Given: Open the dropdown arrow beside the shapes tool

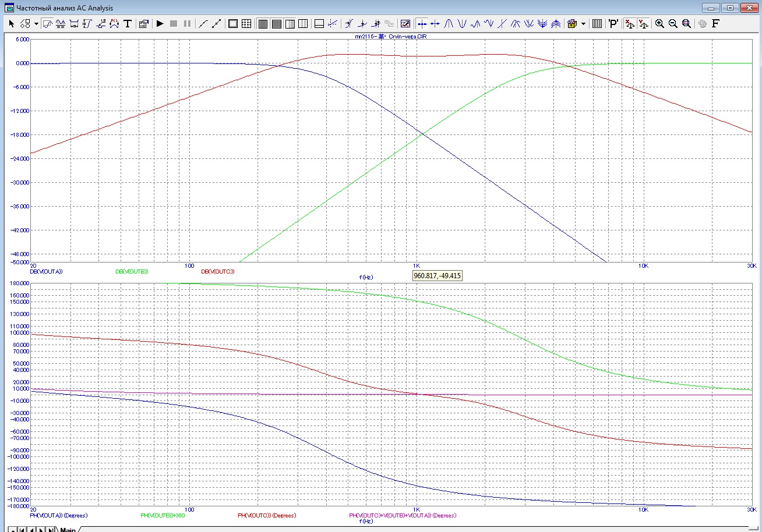Looking at the screenshot, I should tap(36, 24).
